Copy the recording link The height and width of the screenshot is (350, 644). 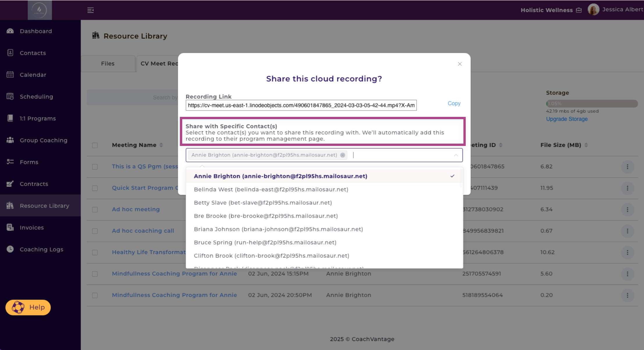point(454,103)
